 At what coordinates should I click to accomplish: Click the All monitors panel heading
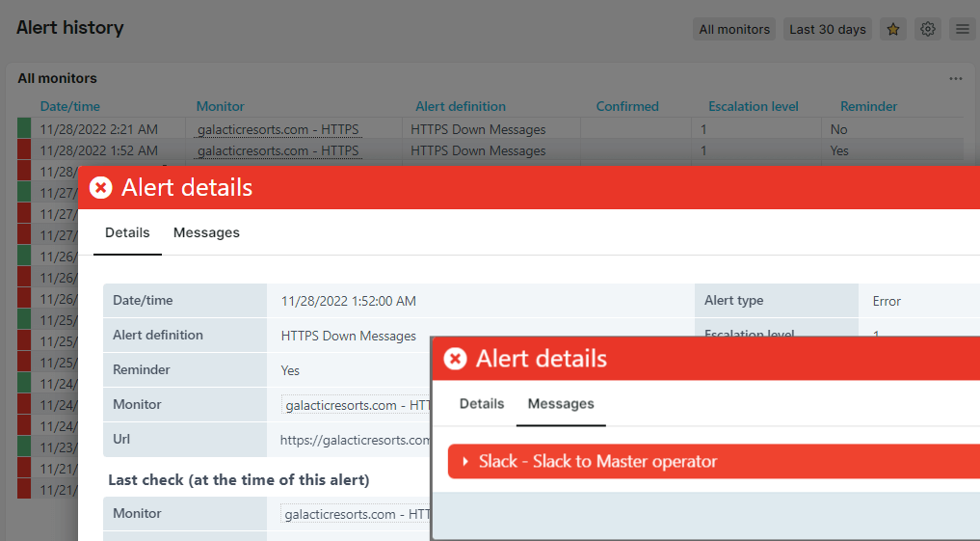coord(57,78)
